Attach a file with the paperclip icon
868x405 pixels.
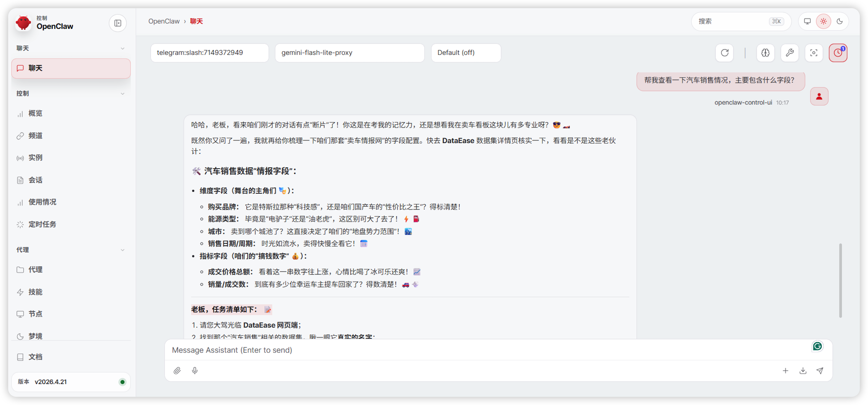pyautogui.click(x=177, y=370)
